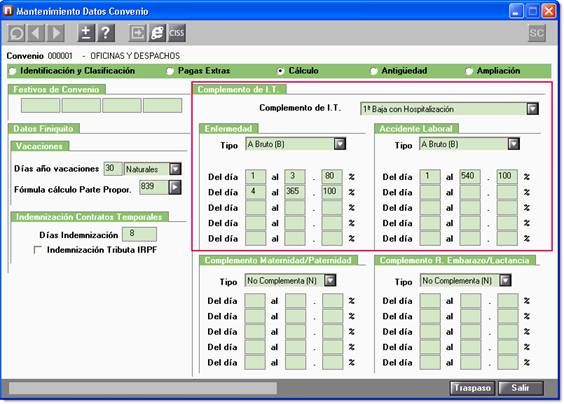Expand the Enfermedad Tipo dropdown

(340, 144)
